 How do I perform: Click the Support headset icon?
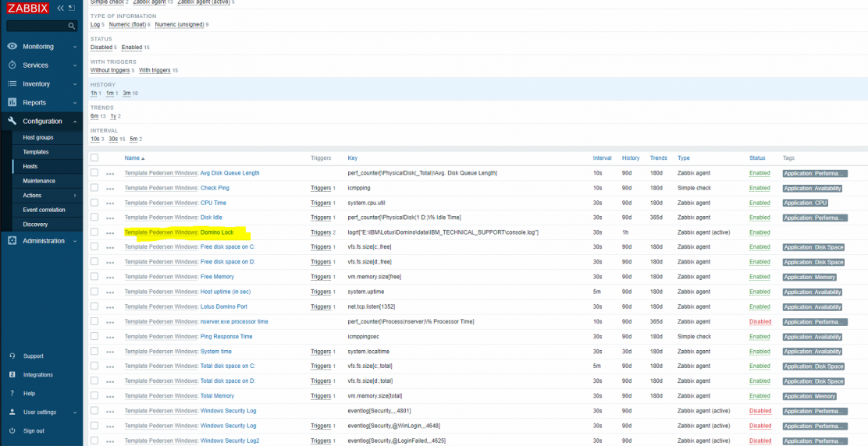click(x=12, y=356)
